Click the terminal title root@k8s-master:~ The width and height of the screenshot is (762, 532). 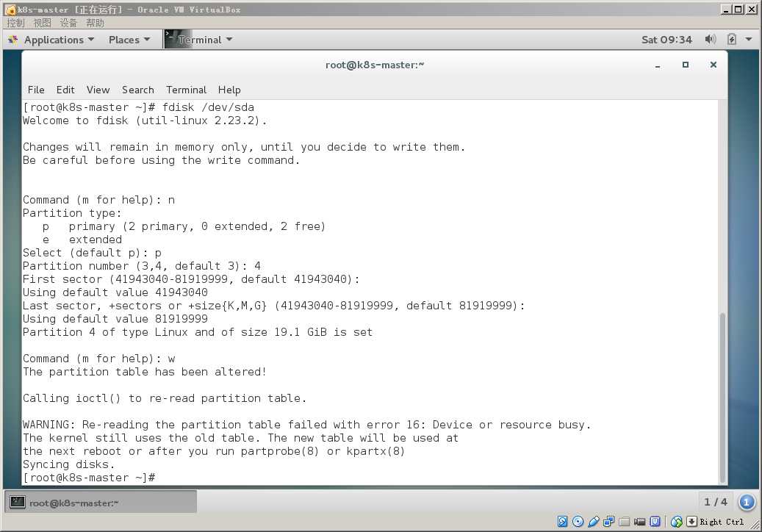[x=375, y=65]
